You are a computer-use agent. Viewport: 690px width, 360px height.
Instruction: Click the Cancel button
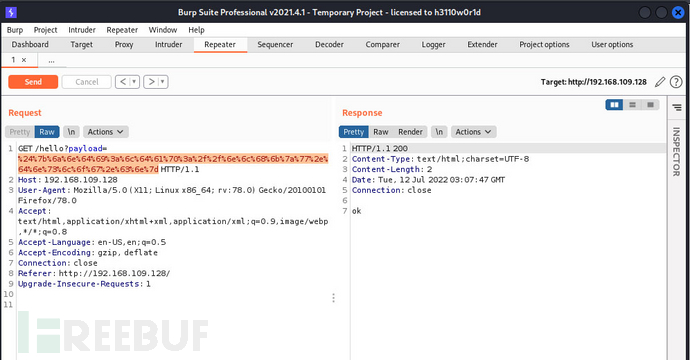pyautogui.click(x=87, y=82)
